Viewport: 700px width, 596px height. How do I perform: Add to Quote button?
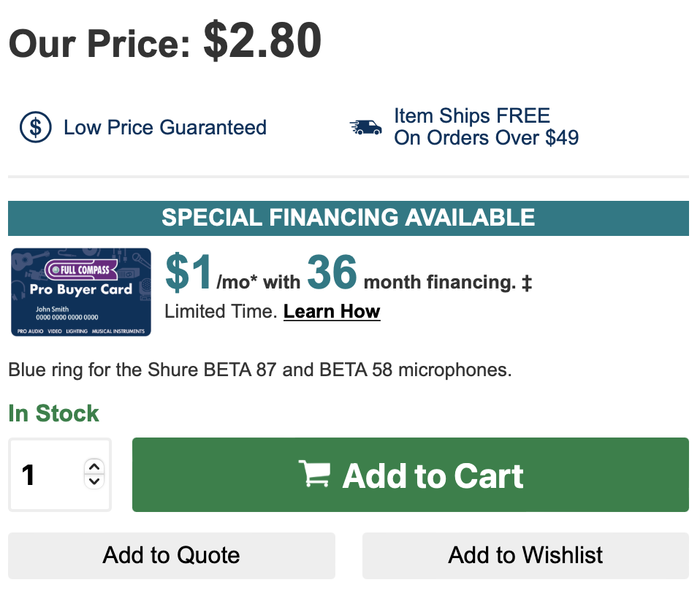coord(172,555)
